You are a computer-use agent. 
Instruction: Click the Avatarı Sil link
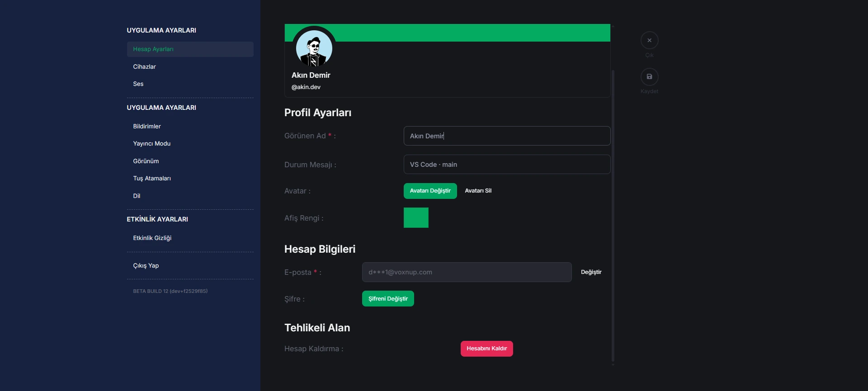point(478,191)
